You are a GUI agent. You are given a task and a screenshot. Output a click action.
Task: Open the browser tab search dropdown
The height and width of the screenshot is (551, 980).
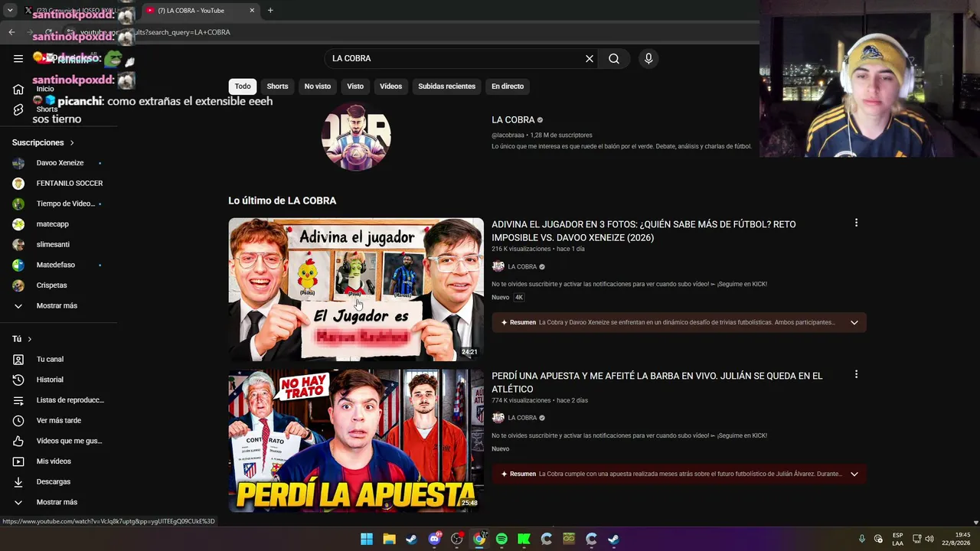pyautogui.click(x=10, y=10)
